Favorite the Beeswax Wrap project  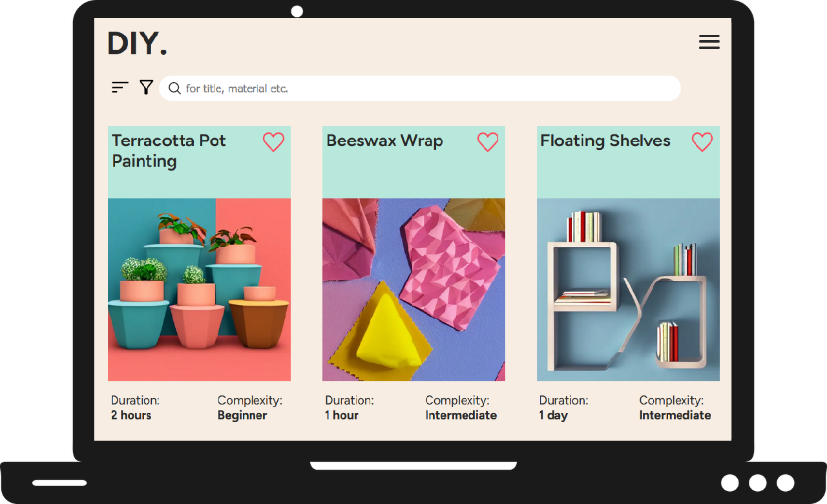(x=488, y=142)
